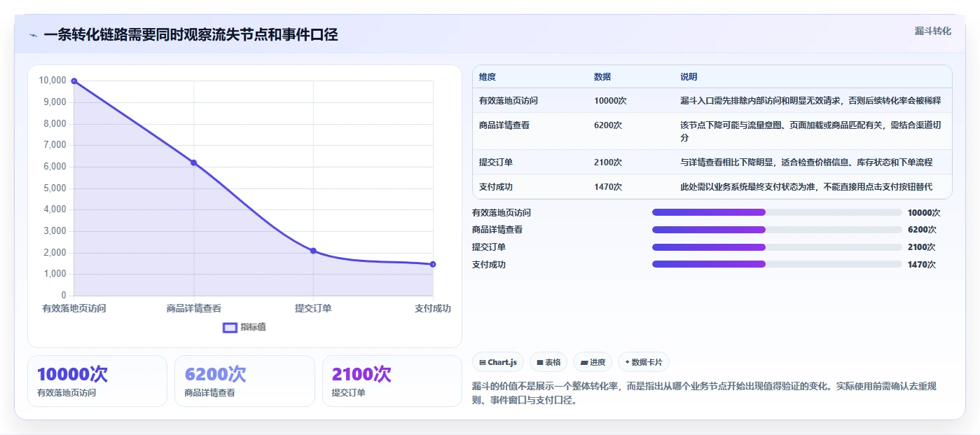The width and height of the screenshot is (980, 435).
Task: Click the 提交订单 data point on the chart
Action: point(313,251)
